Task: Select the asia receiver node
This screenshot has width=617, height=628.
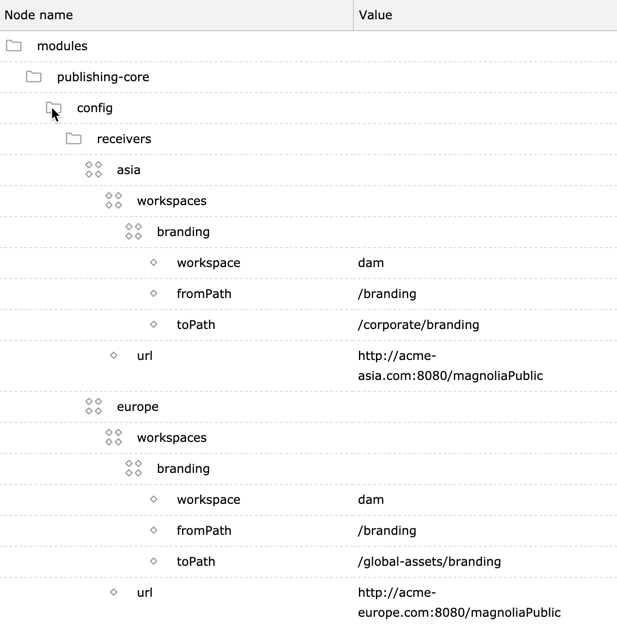Action: (129, 170)
